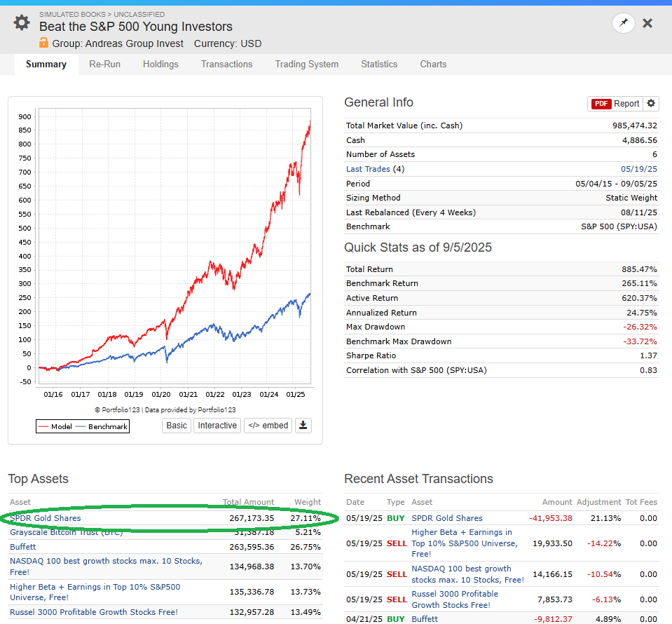Image resolution: width=672 pixels, height=624 pixels.
Task: Open Buffett asset in Top Assets
Action: point(23,547)
